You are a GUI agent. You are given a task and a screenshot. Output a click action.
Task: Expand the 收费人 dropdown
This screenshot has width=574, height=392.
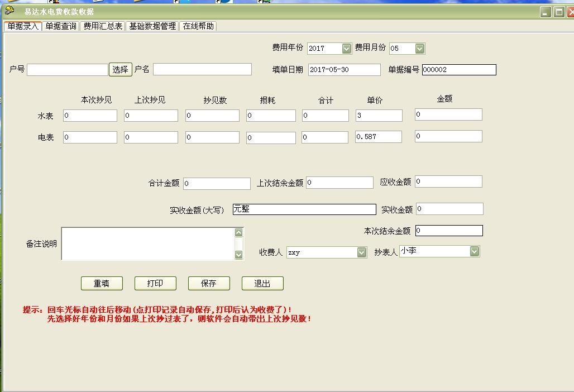click(x=362, y=252)
